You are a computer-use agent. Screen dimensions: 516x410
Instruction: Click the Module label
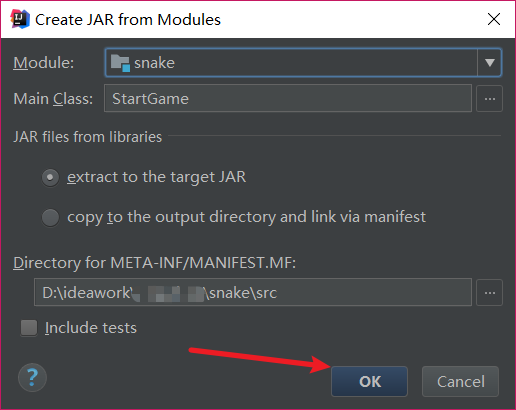point(44,63)
